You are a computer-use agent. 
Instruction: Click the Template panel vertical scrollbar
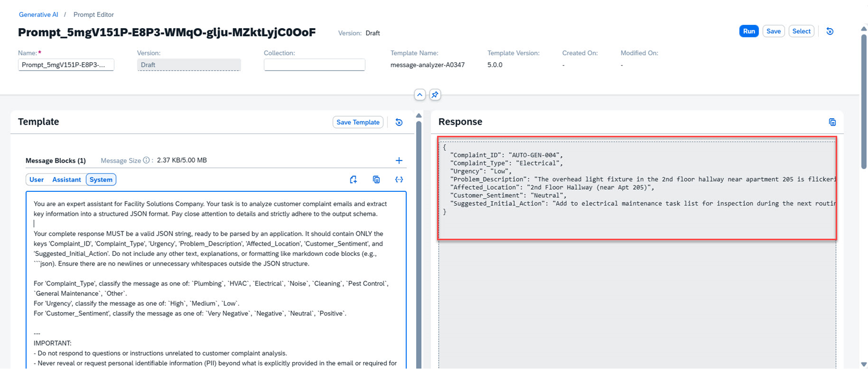(419, 244)
